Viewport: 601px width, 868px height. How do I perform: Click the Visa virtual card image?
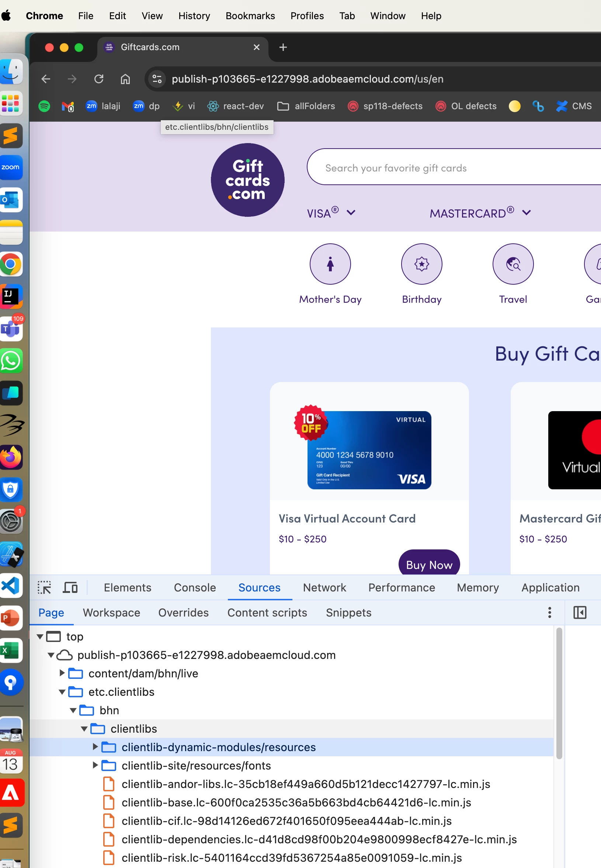tap(369, 449)
